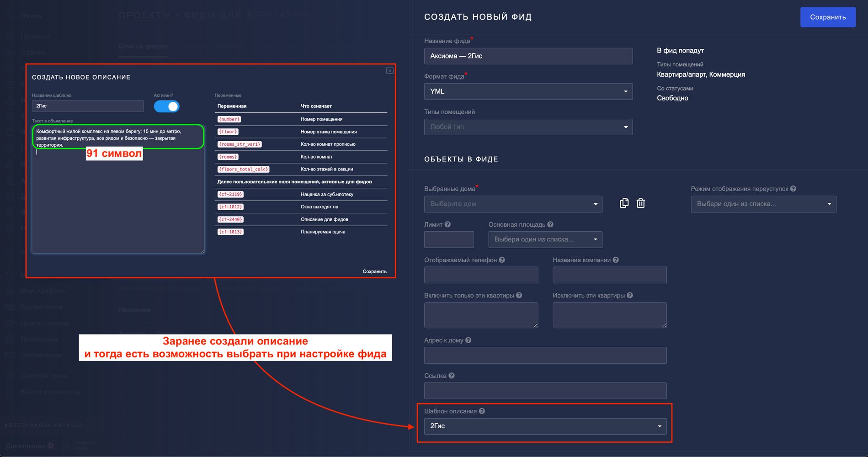Click question mark next to Название компании

point(616,260)
